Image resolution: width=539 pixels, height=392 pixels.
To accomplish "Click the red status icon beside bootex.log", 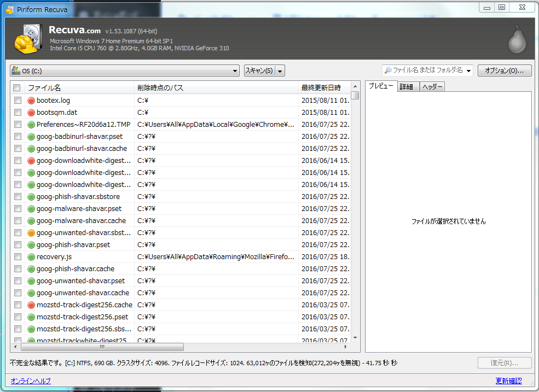I will click(x=31, y=100).
